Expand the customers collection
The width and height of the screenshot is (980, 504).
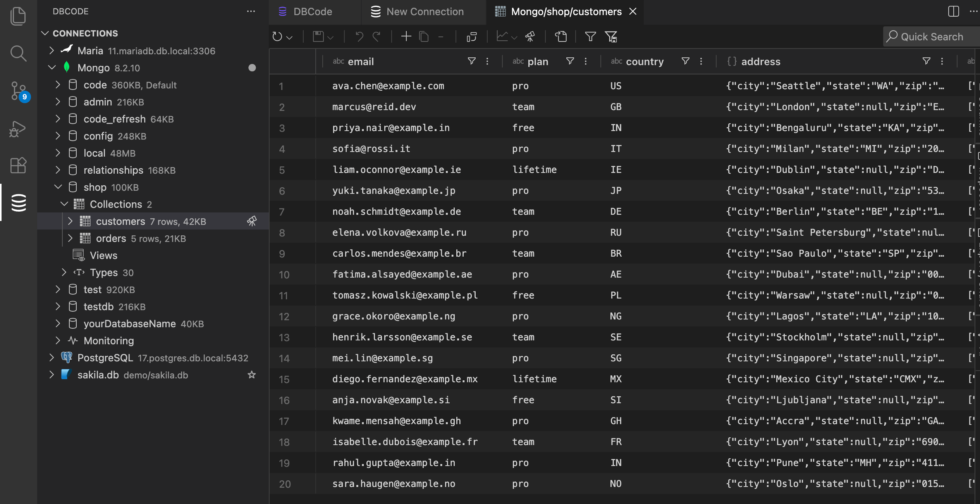point(70,221)
